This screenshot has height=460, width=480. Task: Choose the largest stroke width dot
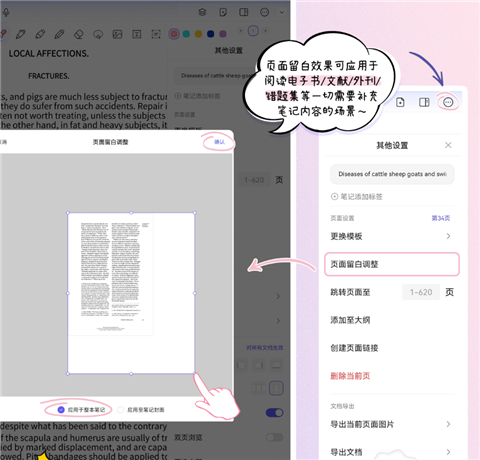266,31
